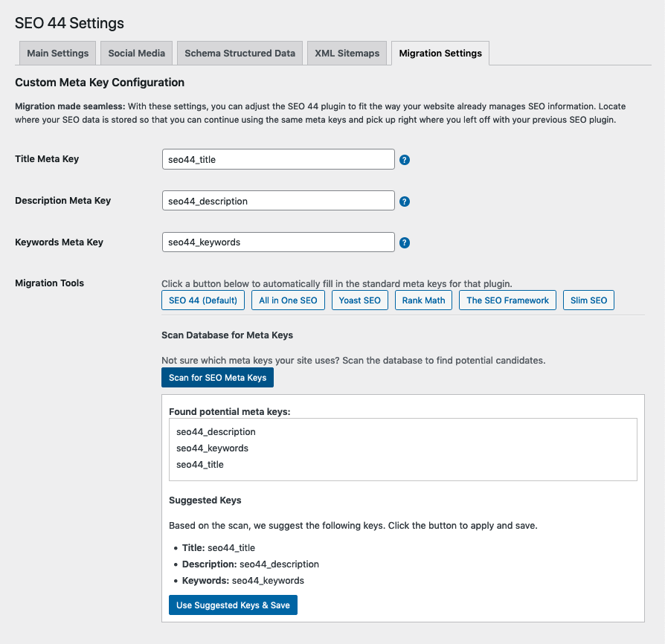Switch to the Social Media tab
The image size is (665, 644).
click(x=137, y=54)
